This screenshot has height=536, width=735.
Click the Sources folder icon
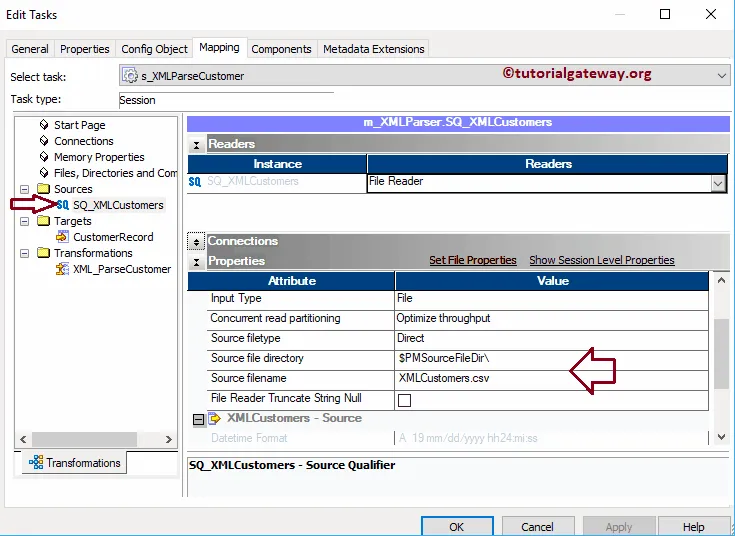pos(44,189)
